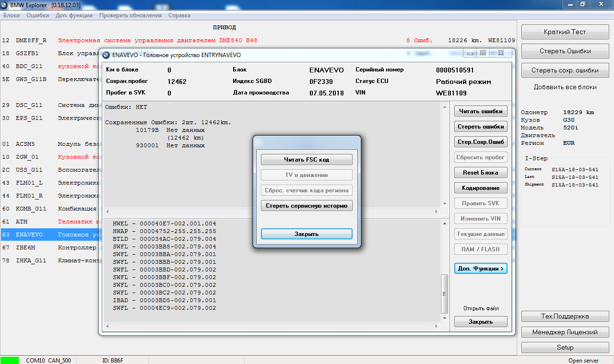The width and height of the screenshot is (614, 364).
Task: Click green connection status indicator
Action: (x=10, y=360)
